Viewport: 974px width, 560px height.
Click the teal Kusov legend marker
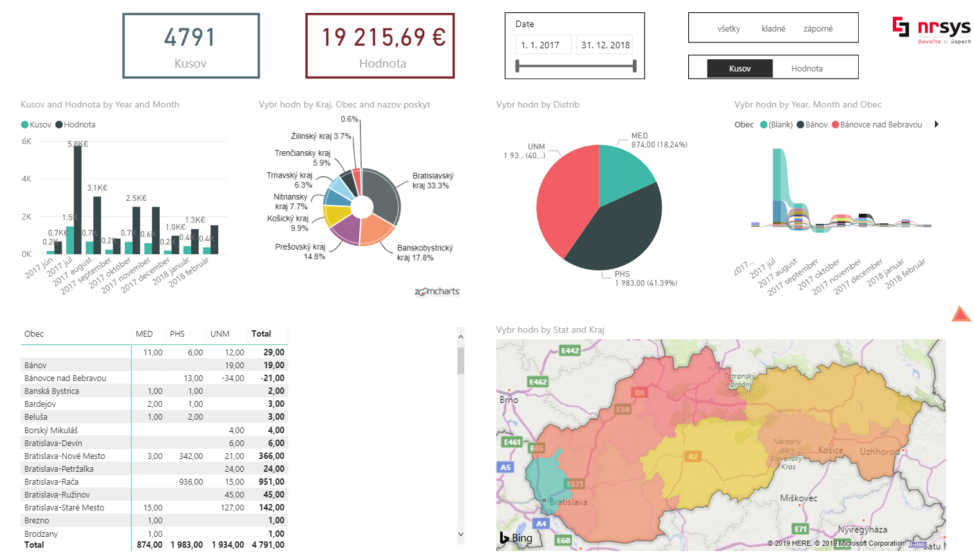tap(24, 124)
